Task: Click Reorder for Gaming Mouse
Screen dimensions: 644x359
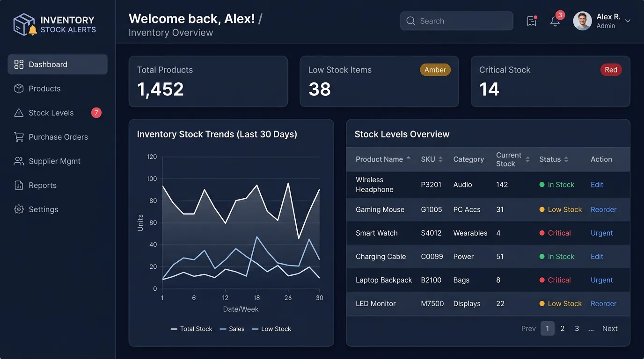Action: 603,209
